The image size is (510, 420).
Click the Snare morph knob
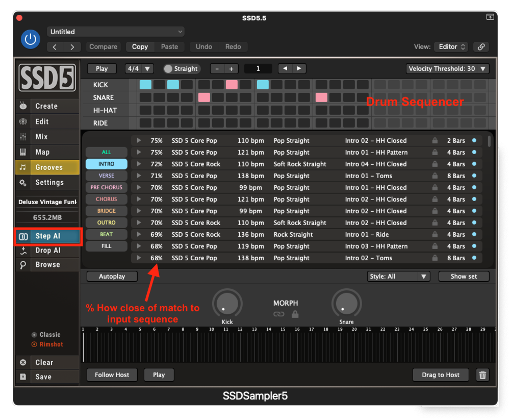(x=346, y=303)
